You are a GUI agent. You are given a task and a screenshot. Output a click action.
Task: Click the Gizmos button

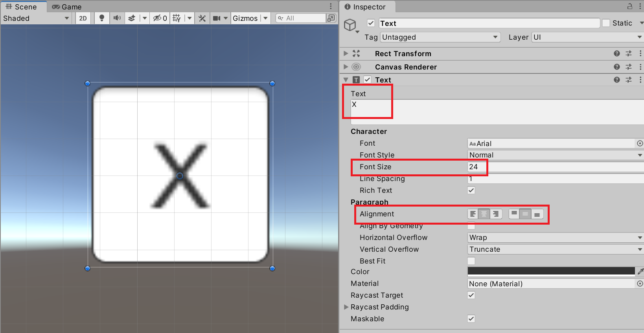[245, 18]
